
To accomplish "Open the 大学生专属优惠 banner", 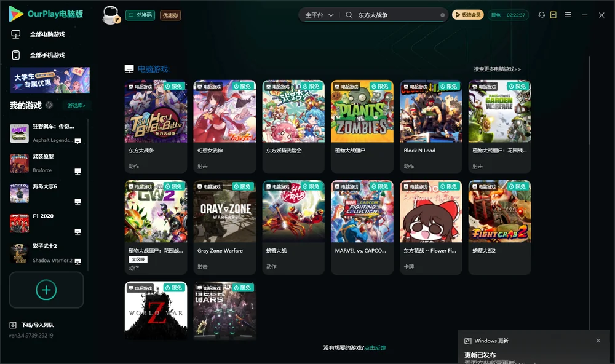I will 50,81.
